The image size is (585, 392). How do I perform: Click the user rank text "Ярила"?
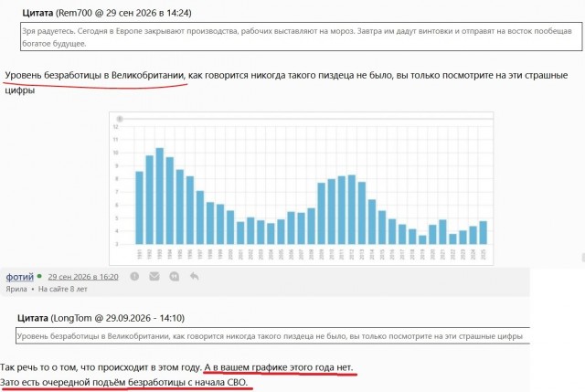click(x=16, y=289)
